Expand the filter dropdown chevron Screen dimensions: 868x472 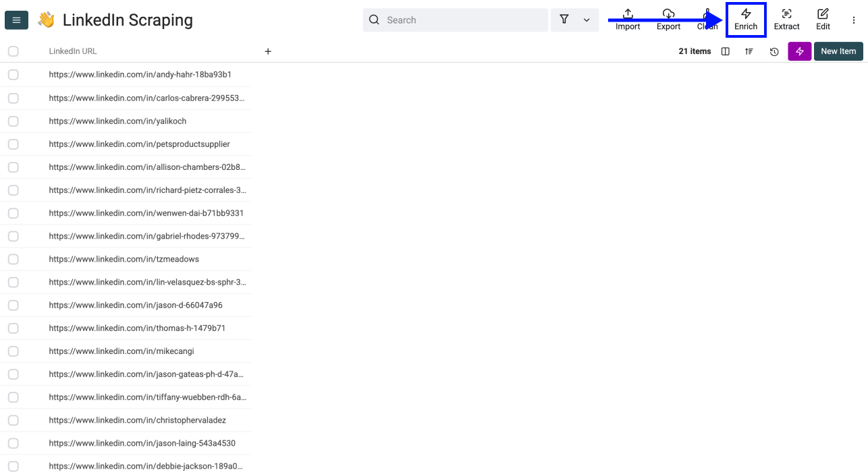pyautogui.click(x=587, y=20)
